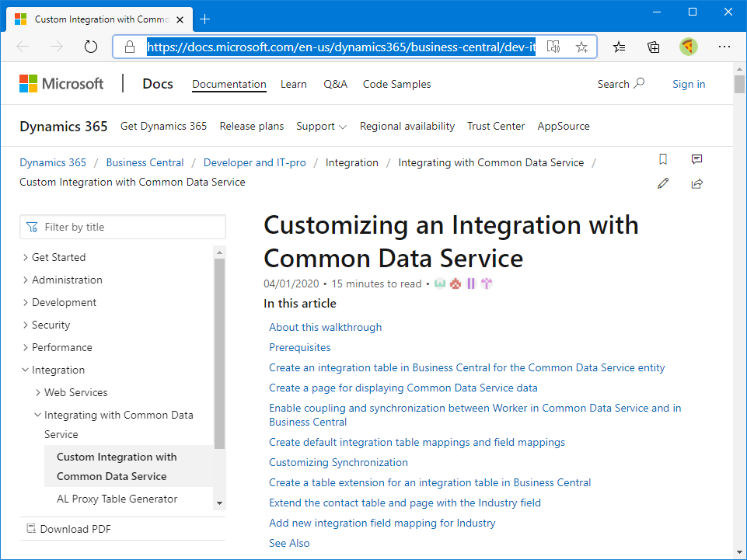Reload the page with the refresh icon

90,47
